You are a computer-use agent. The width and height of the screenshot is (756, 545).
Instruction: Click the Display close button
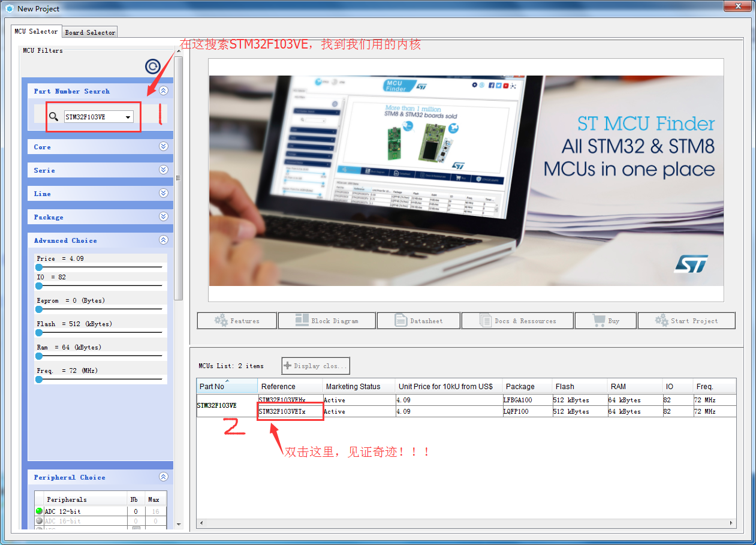point(316,366)
